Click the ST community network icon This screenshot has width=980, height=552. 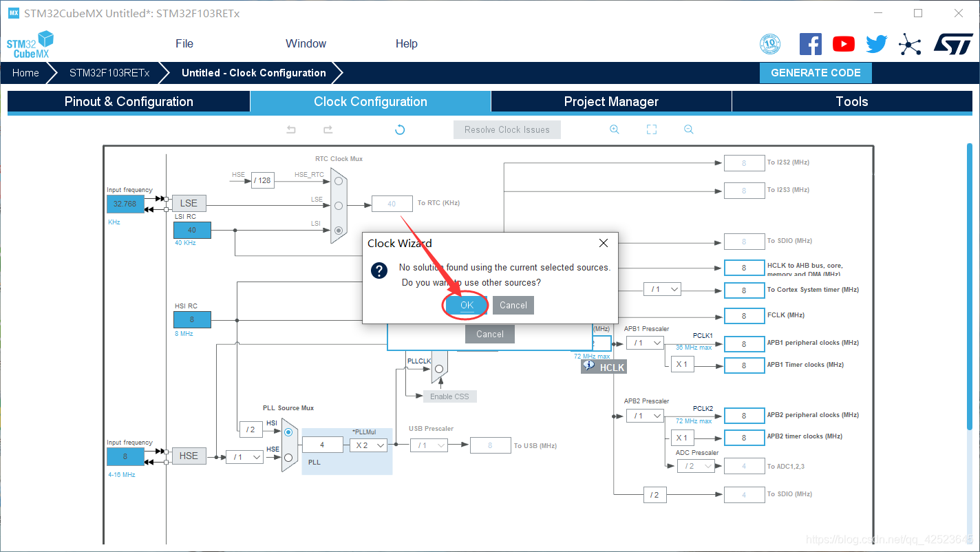pyautogui.click(x=910, y=45)
